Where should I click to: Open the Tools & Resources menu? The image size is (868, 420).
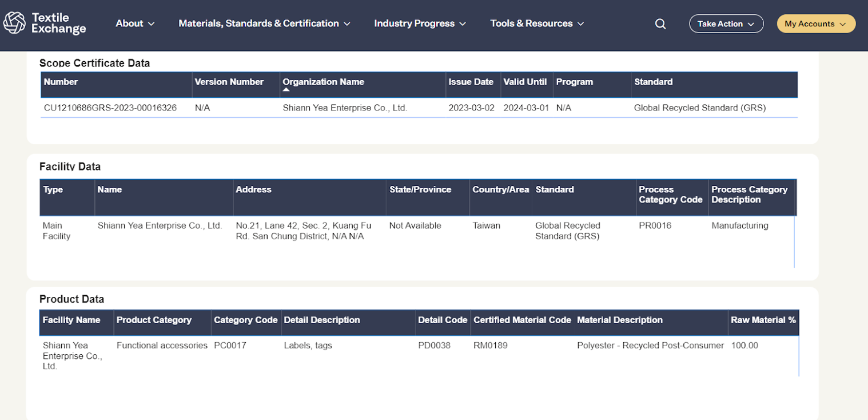click(537, 23)
